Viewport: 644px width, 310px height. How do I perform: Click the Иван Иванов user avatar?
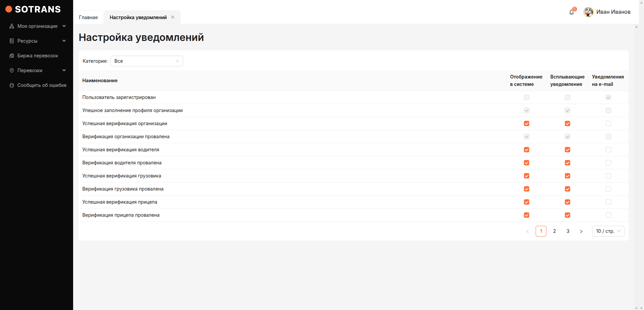(x=588, y=12)
